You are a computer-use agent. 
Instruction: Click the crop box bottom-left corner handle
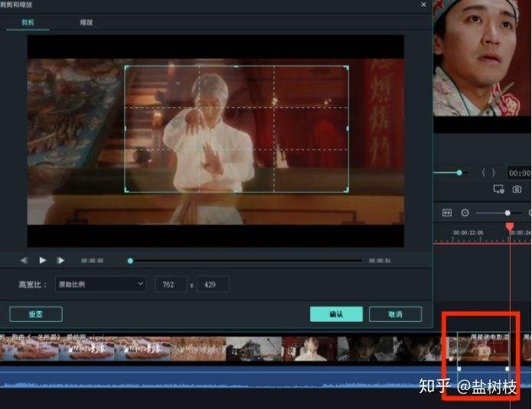126,191
